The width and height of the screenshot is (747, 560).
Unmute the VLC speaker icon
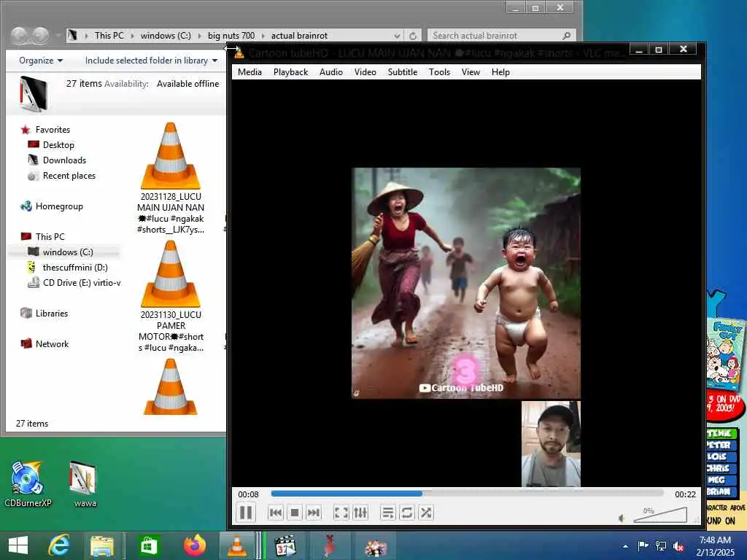622,518
